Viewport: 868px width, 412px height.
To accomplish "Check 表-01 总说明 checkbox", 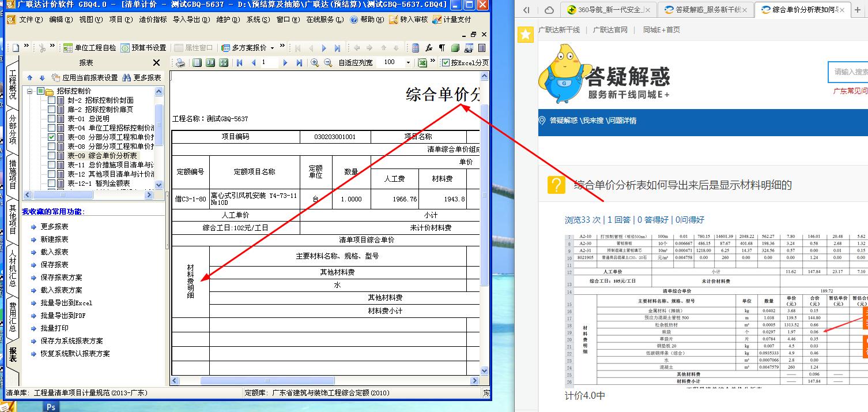I will (52, 119).
